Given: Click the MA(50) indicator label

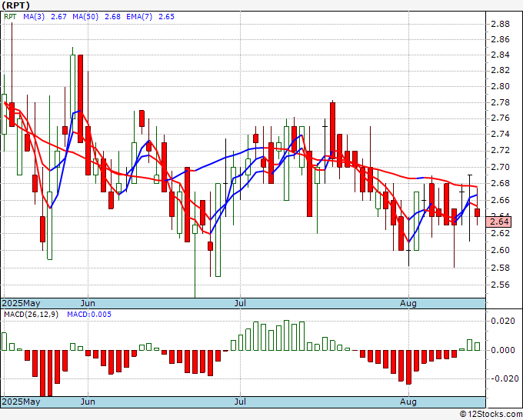Looking at the screenshot, I should (x=85, y=17).
